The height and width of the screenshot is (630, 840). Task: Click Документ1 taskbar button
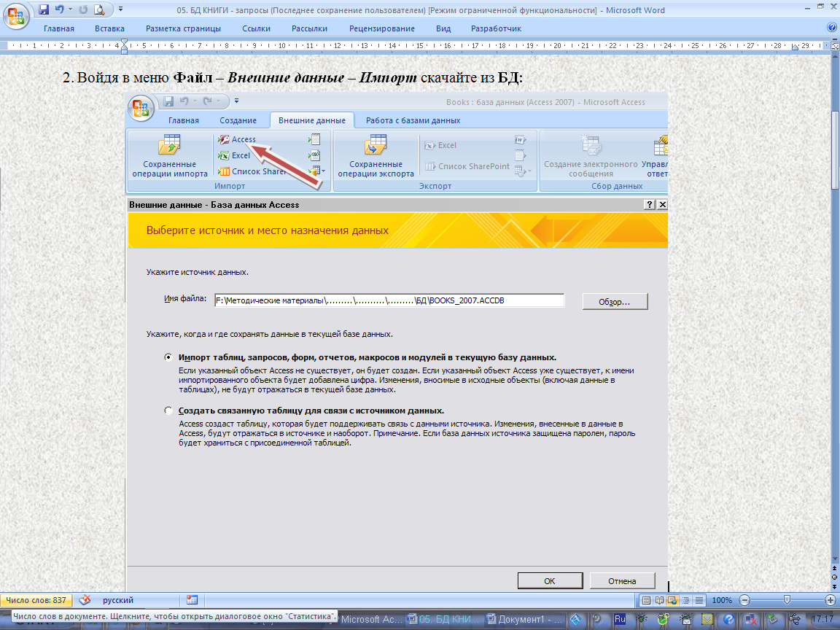[x=525, y=619]
